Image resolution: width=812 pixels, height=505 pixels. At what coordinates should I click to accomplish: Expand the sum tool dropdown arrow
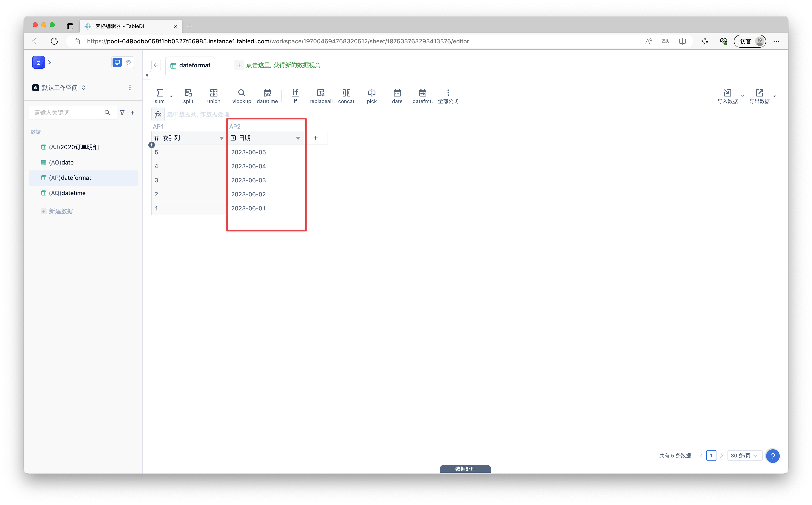click(171, 96)
